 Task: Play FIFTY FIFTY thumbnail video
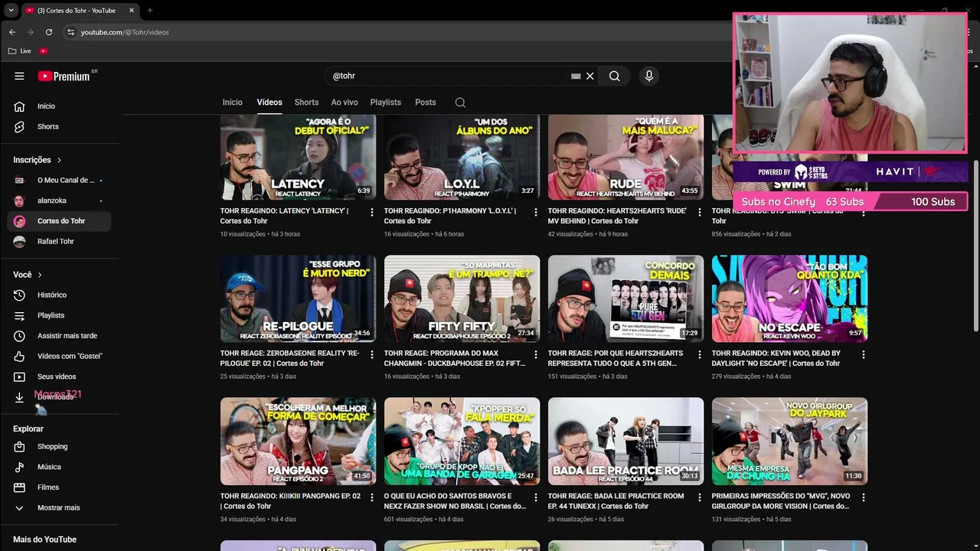coord(462,298)
